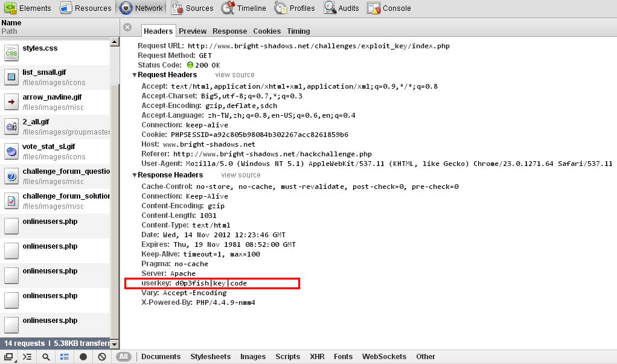617x364 pixels.
Task: Click the sidebar scrollbar down arrow
Action: click(x=114, y=344)
